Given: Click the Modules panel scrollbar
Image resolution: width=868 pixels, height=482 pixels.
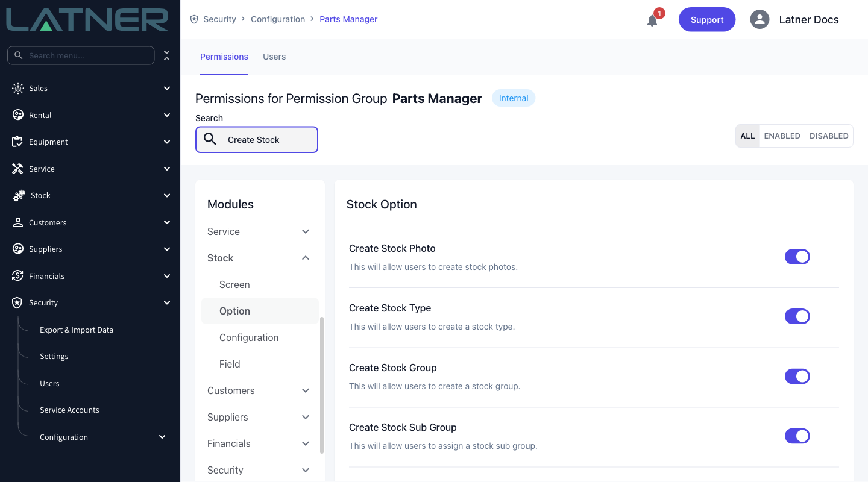Looking at the screenshot, I should [x=322, y=385].
